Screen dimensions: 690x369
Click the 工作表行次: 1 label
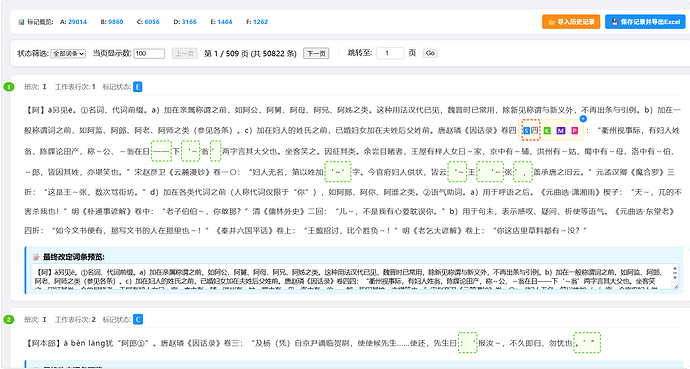75,87
